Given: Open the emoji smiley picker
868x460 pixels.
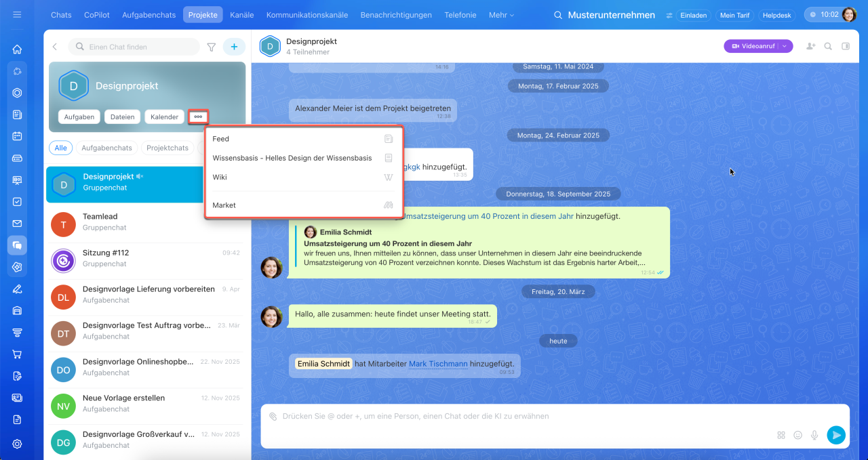Looking at the screenshot, I should point(797,435).
